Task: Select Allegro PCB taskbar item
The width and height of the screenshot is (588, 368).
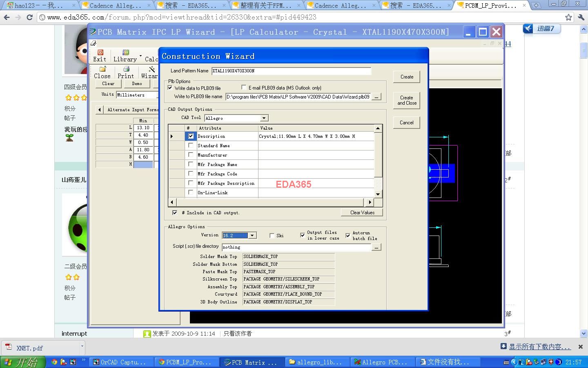Action: (x=380, y=362)
